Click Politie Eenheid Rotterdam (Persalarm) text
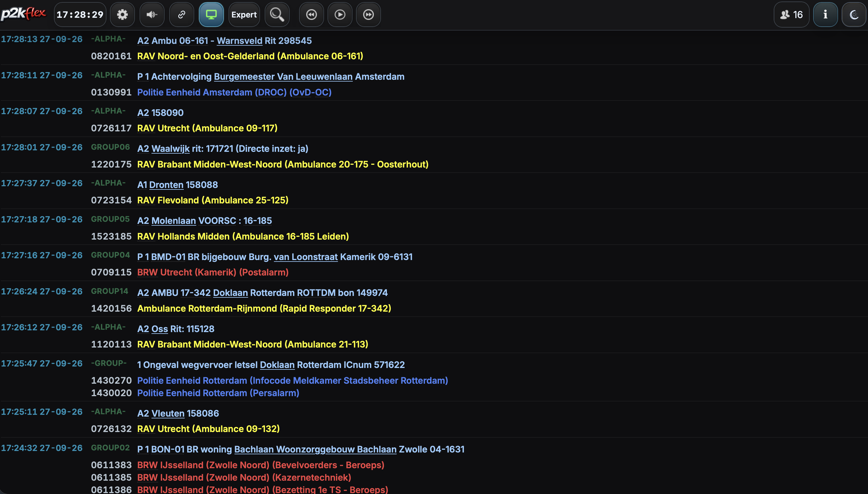The image size is (868, 494). (x=218, y=393)
